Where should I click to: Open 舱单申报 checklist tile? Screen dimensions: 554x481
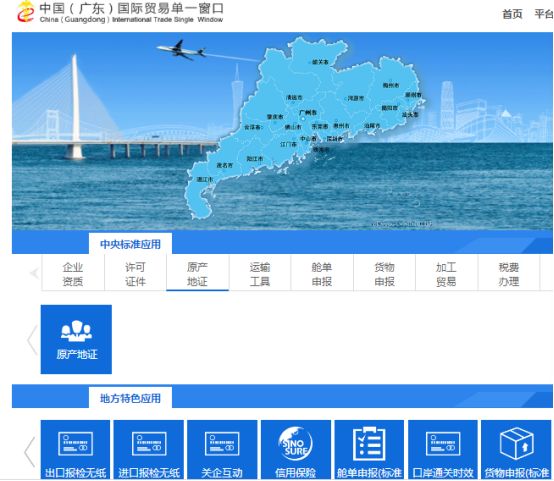(x=369, y=450)
